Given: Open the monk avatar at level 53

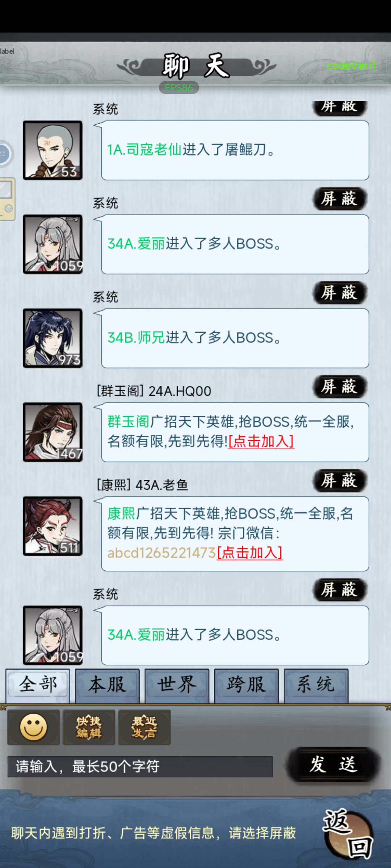Looking at the screenshot, I should click(x=53, y=150).
